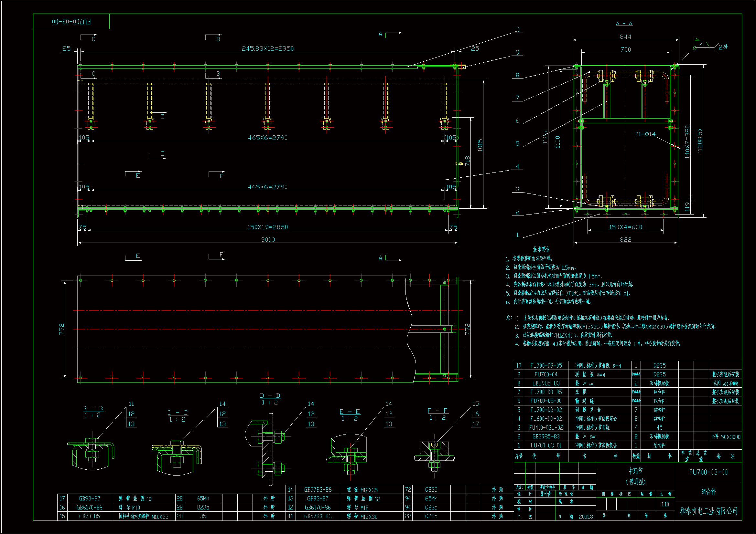Click the 140X7=980 vertical dimension

click(687, 142)
